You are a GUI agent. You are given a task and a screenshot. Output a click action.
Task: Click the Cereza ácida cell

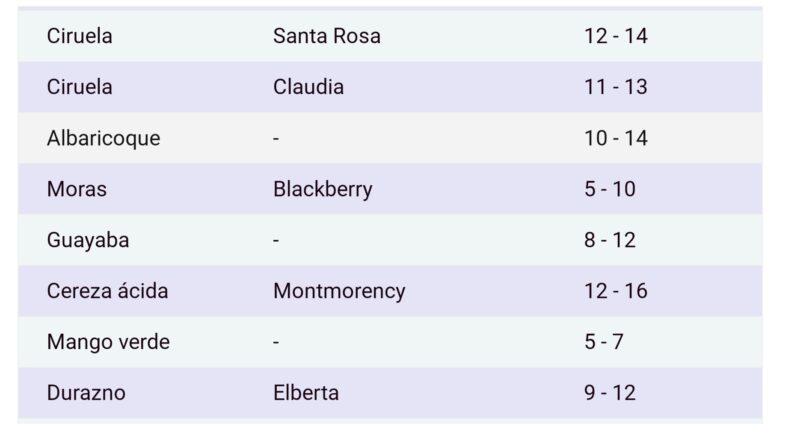click(107, 291)
